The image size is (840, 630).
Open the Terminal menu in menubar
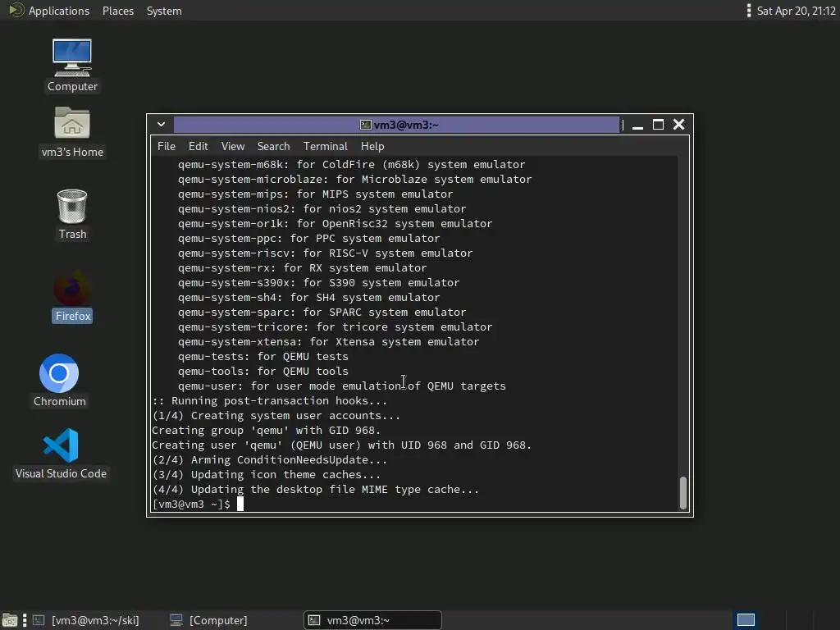(325, 146)
